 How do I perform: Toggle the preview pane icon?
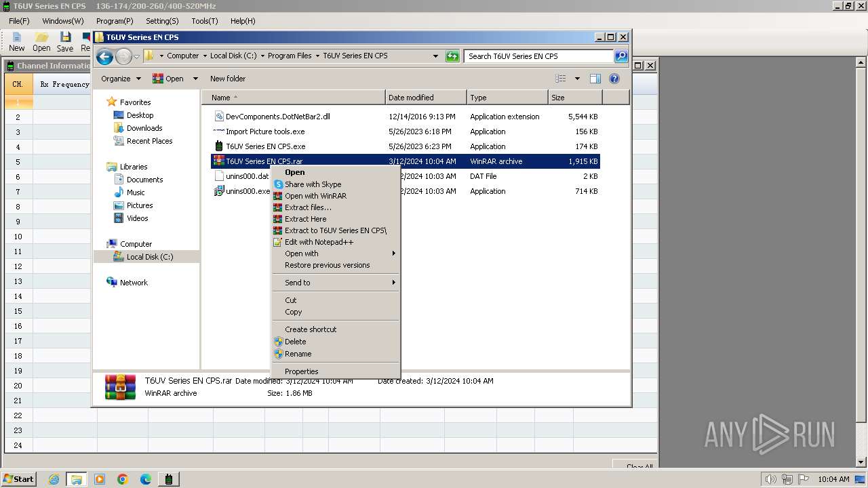tap(595, 79)
